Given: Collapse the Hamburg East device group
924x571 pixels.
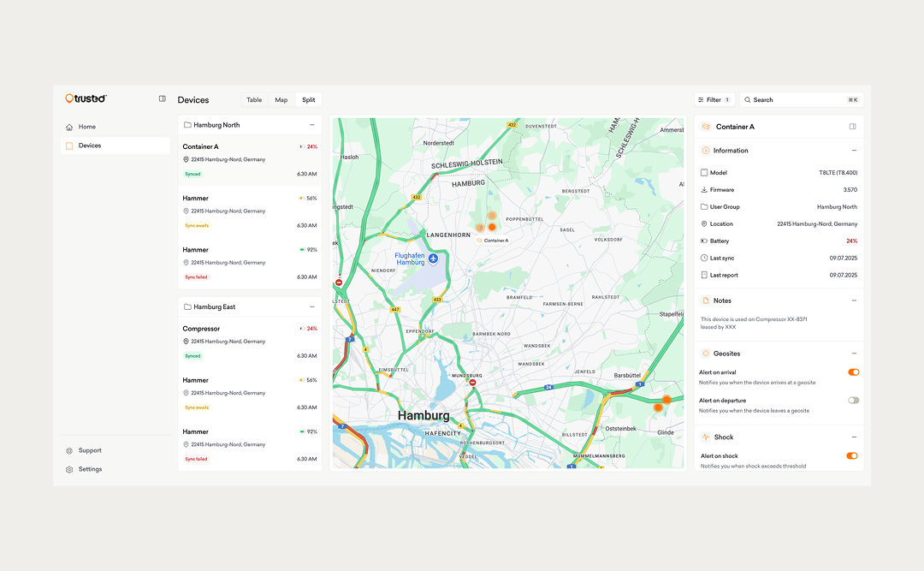Looking at the screenshot, I should click(x=311, y=306).
